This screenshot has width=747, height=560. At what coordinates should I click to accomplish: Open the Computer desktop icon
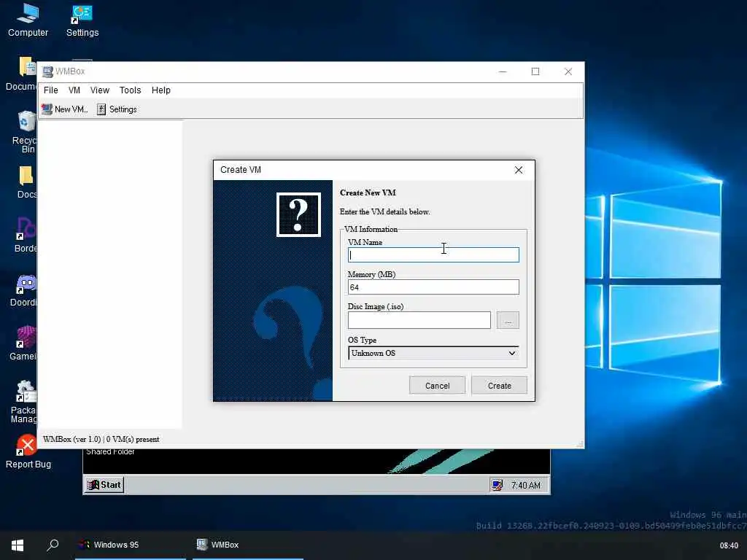(x=28, y=20)
